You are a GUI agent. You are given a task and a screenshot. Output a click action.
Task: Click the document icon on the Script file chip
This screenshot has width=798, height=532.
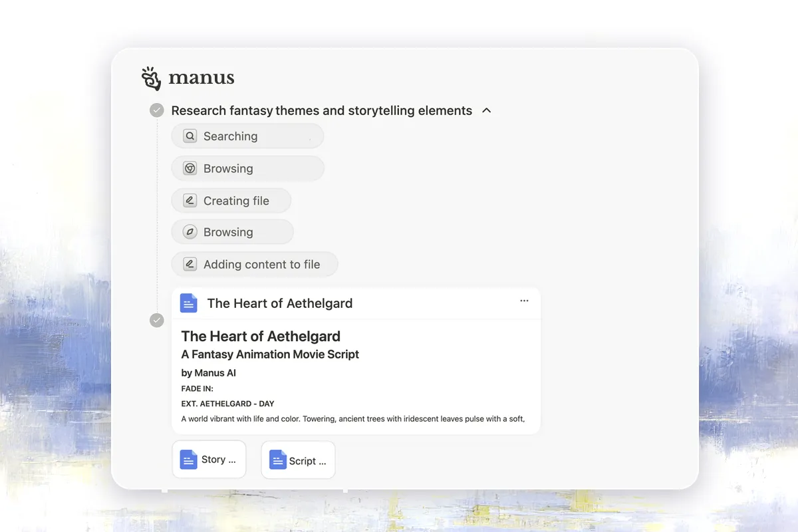tap(277, 460)
